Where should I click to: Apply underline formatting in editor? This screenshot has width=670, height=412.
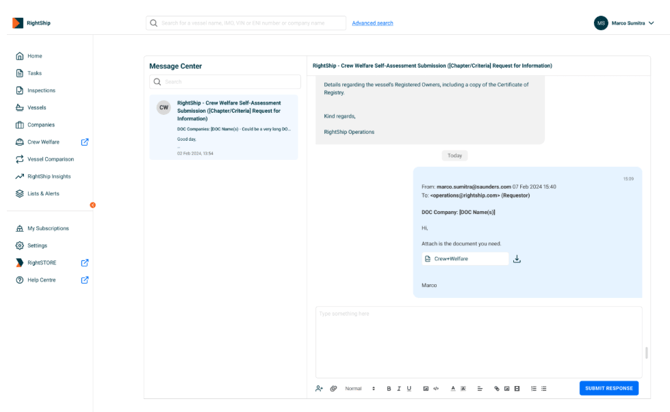[x=409, y=389]
